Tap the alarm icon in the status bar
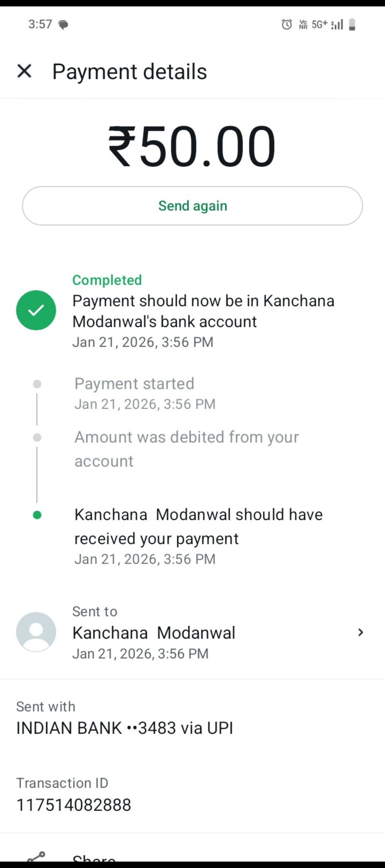Screen dimensions: 385x868 287,24
